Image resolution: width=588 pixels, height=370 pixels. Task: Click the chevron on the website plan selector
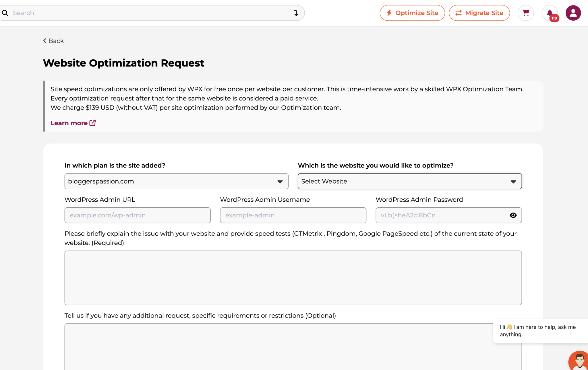pyautogui.click(x=280, y=181)
